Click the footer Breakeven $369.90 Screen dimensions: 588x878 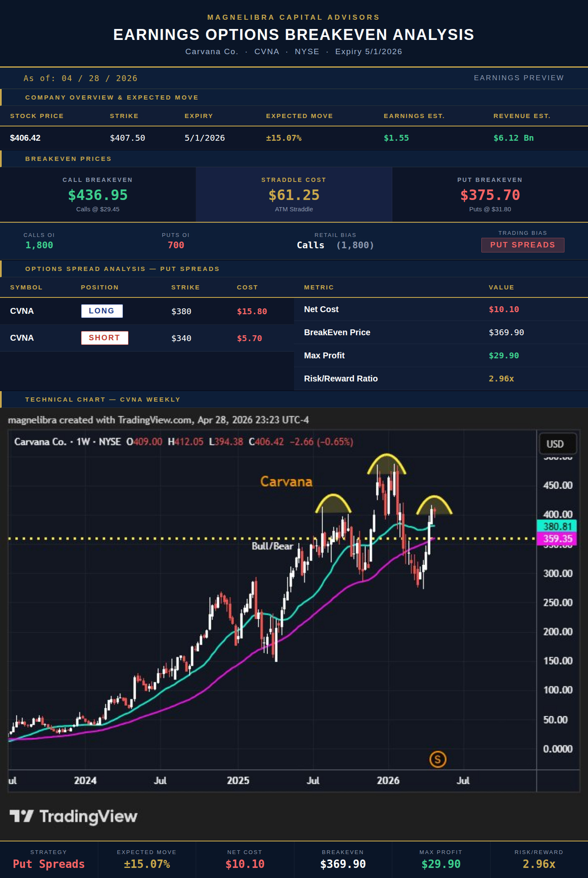343,864
